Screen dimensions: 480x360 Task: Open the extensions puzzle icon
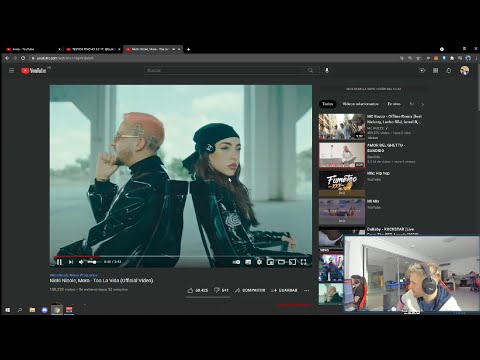(x=452, y=58)
